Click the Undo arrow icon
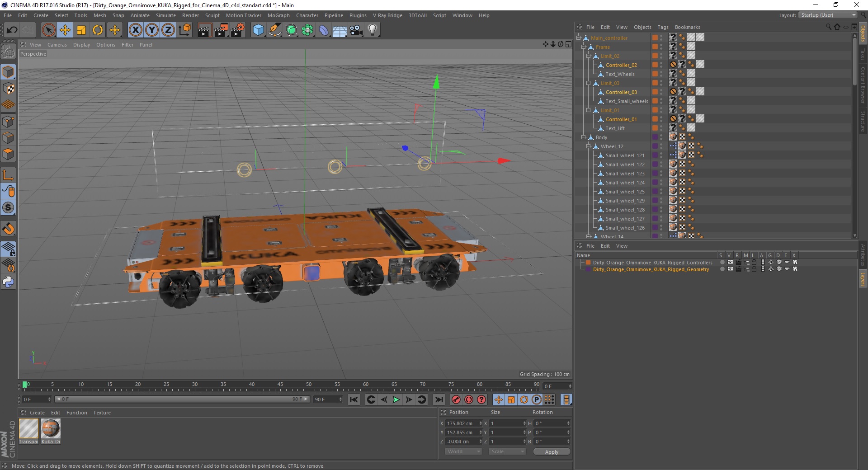Screen dimensions: 868x470 click(12, 30)
